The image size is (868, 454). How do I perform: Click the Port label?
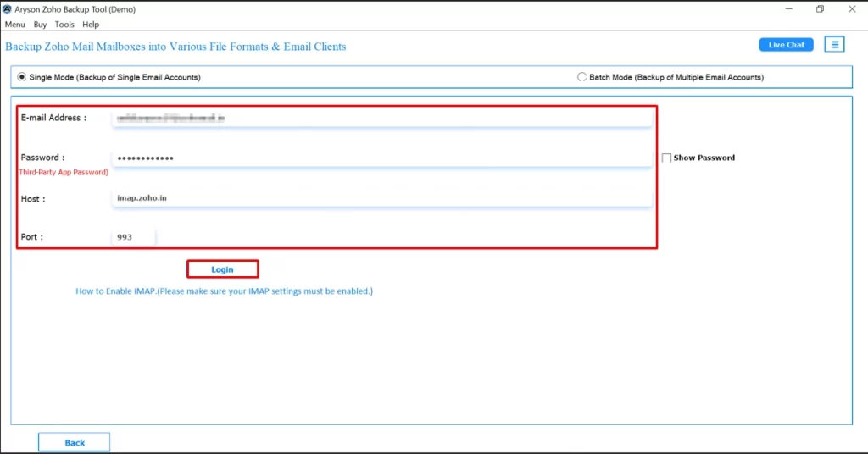[x=32, y=236]
